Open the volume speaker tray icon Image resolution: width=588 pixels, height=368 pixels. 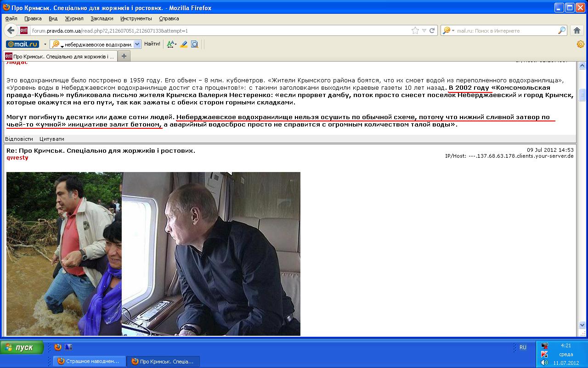[x=544, y=363]
